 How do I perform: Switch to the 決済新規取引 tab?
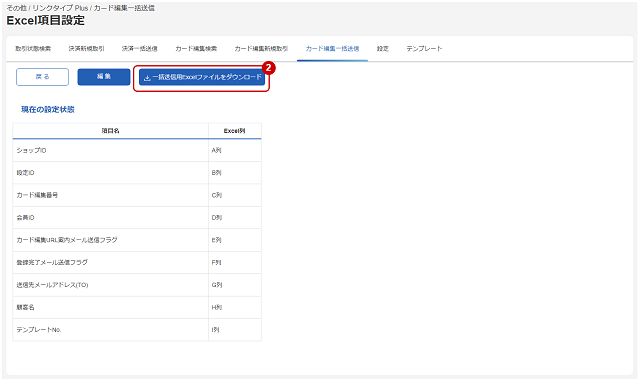pos(87,49)
